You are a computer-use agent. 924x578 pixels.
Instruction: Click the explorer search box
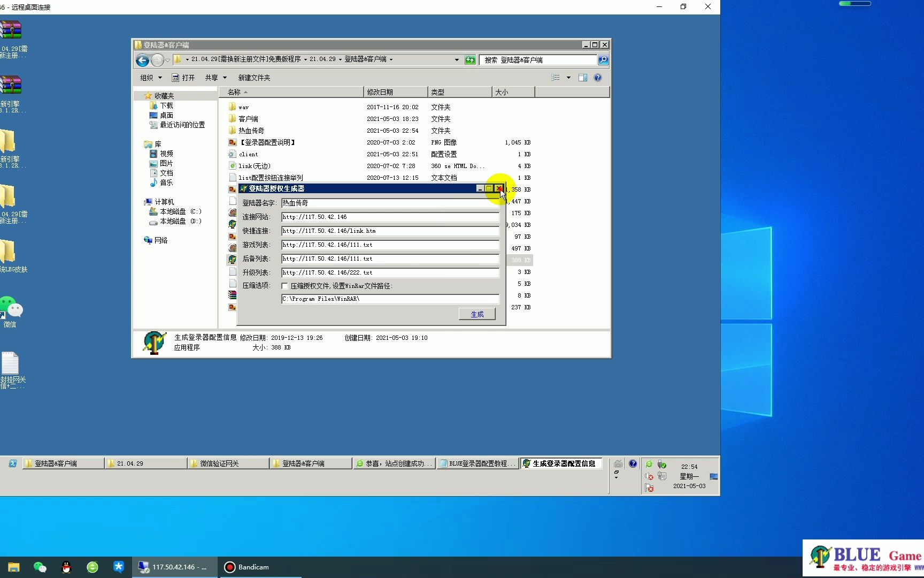538,60
